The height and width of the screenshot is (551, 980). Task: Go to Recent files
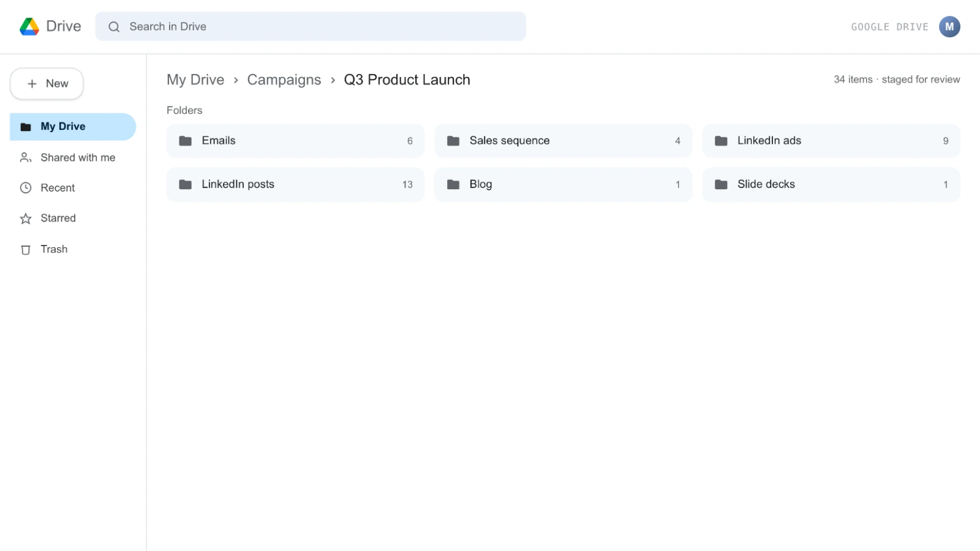point(73,188)
